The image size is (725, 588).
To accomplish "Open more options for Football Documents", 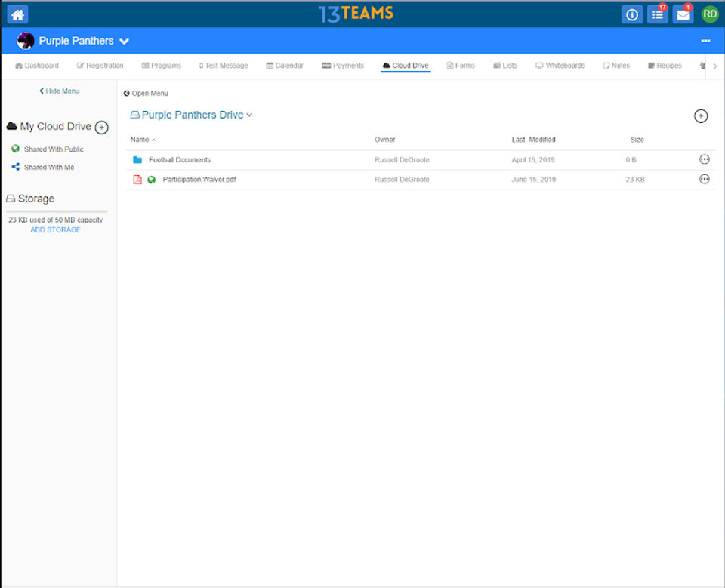I will [x=704, y=159].
